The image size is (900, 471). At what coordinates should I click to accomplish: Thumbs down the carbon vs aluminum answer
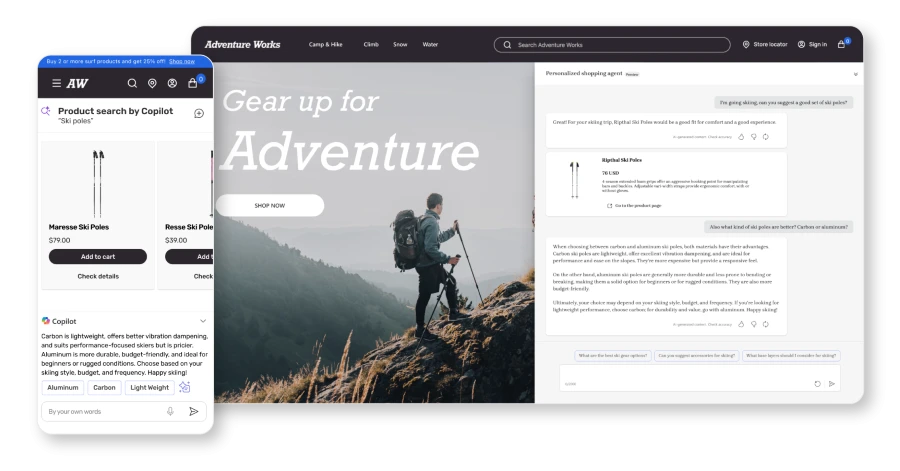753,324
